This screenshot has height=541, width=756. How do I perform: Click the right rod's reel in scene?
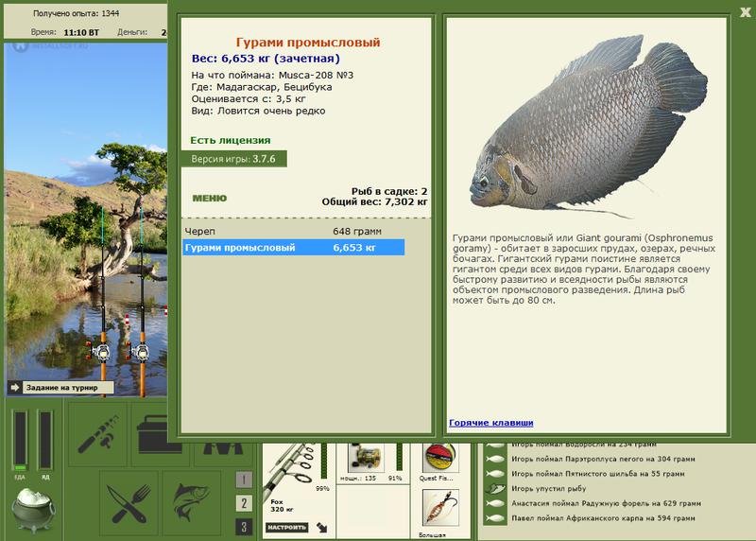point(141,351)
